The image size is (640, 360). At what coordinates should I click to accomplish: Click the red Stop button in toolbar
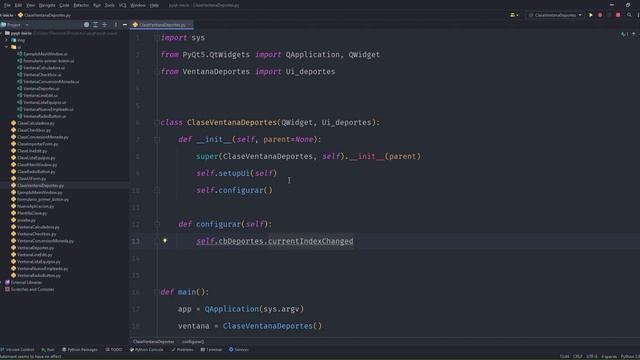[618, 15]
